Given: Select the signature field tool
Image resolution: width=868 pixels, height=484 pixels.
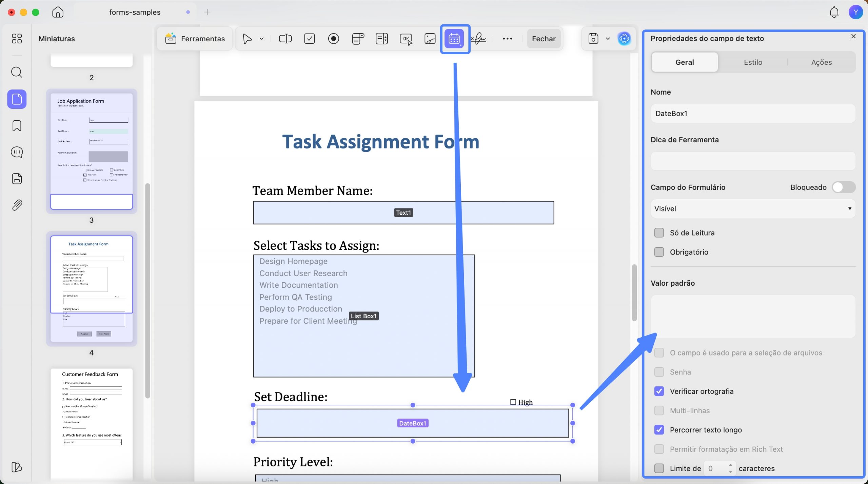Looking at the screenshot, I should click(478, 39).
